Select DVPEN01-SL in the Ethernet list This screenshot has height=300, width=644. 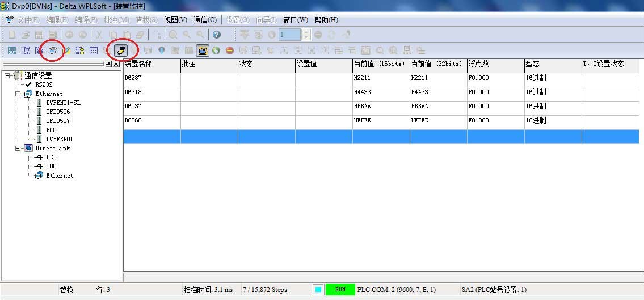click(x=63, y=103)
